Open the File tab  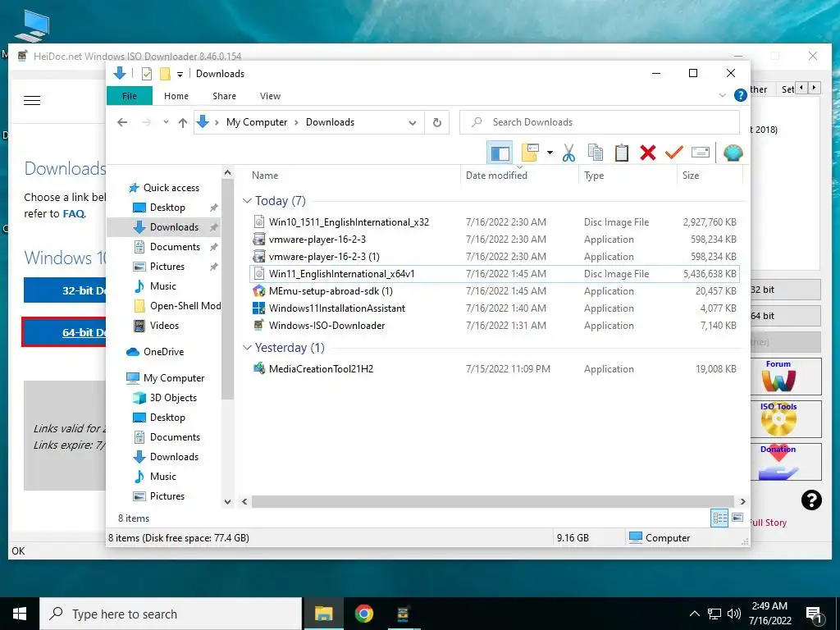pos(130,96)
